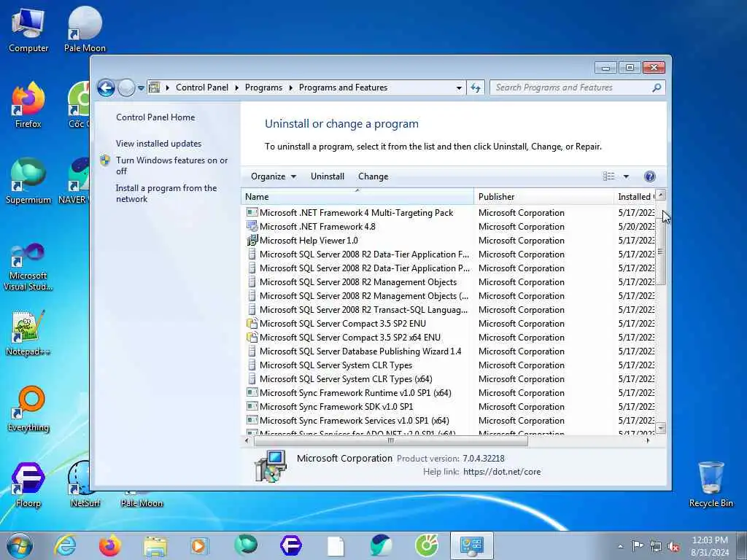Open Internet Explorer from the taskbar

pyautogui.click(x=65, y=545)
